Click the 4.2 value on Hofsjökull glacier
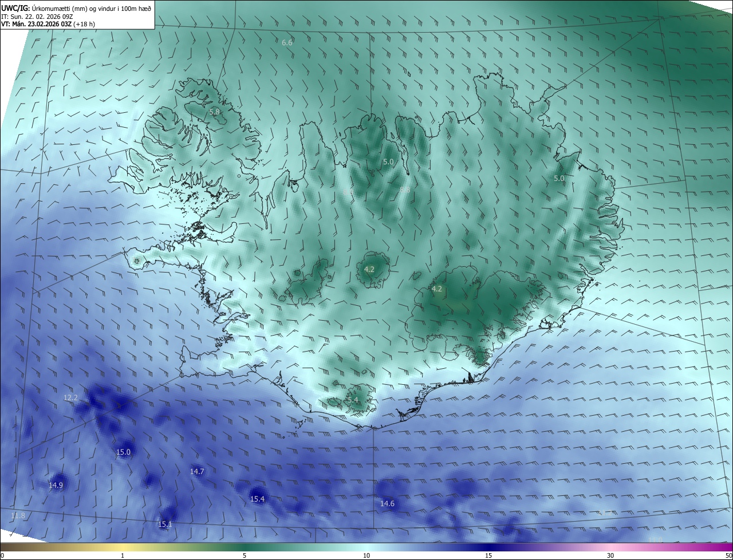Image resolution: width=733 pixels, height=560 pixels. 369,269
